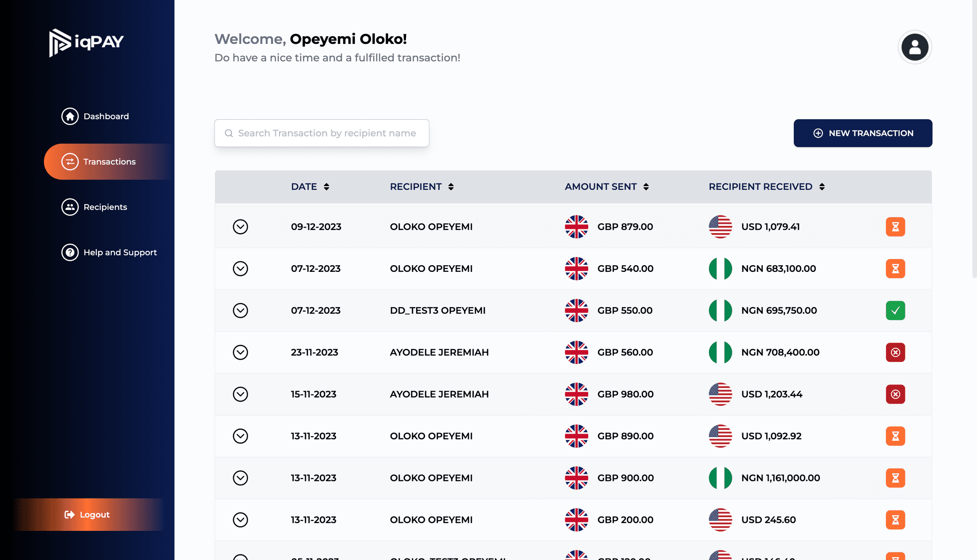Open Help and Support page
The image size is (977, 560).
pyautogui.click(x=109, y=252)
